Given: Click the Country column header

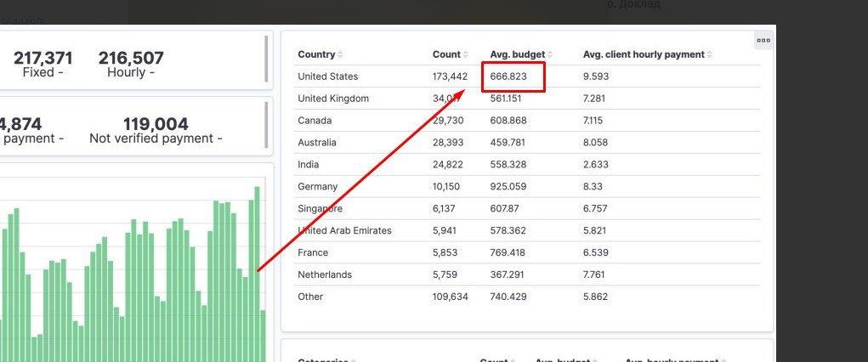Looking at the screenshot, I should 316,54.
